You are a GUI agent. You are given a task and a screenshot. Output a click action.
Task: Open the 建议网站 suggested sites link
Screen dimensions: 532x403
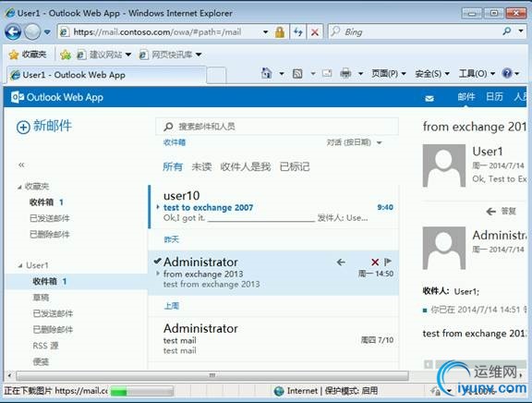pyautogui.click(x=103, y=55)
